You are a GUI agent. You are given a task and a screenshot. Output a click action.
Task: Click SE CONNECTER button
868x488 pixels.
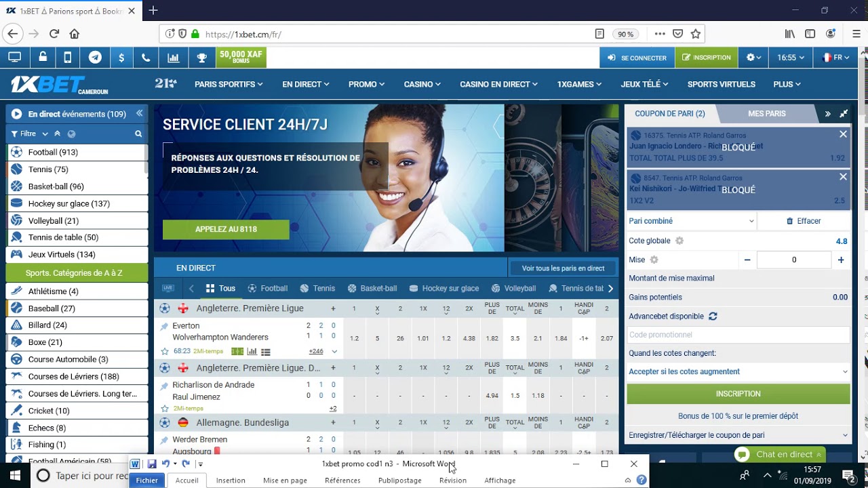point(637,58)
